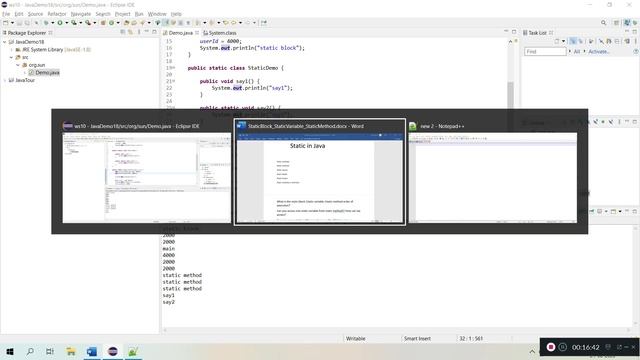Click the Open Perspective icon
This screenshot has height=360, width=640.
tap(617, 23)
